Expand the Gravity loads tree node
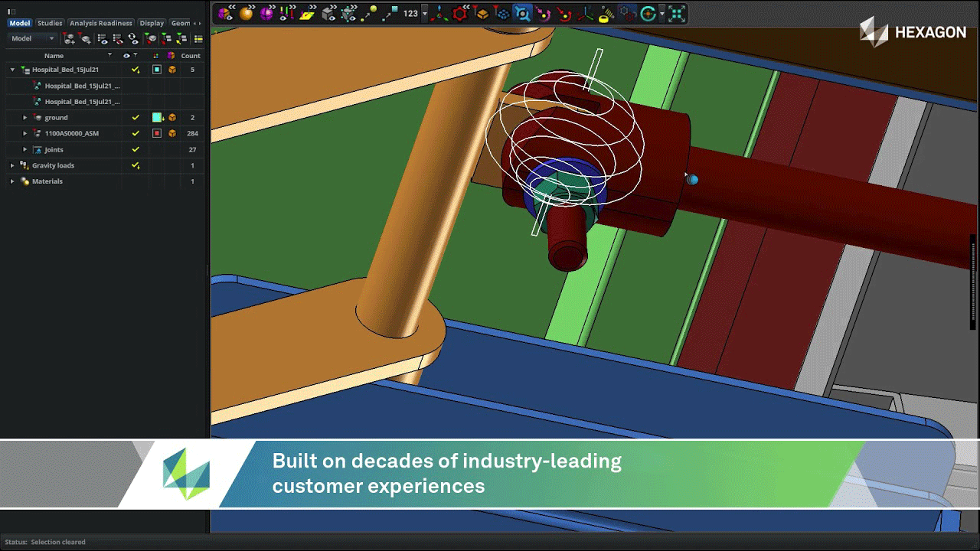The image size is (980, 551). coord(12,165)
